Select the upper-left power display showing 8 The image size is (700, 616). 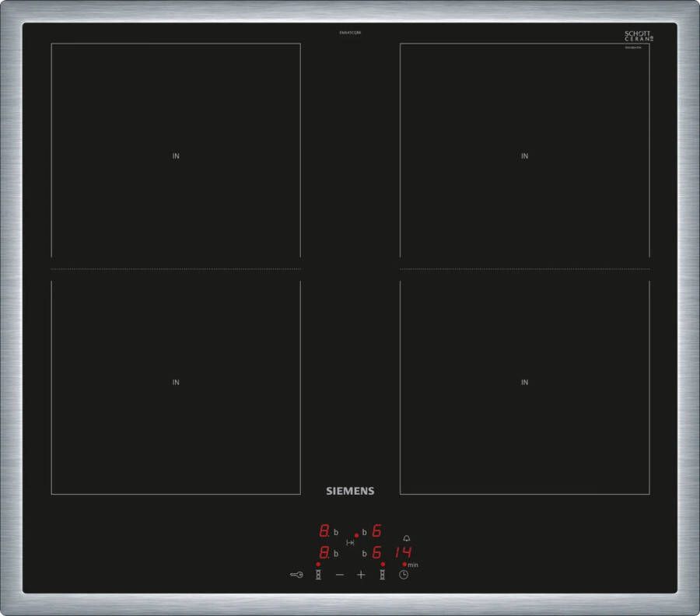click(x=323, y=532)
